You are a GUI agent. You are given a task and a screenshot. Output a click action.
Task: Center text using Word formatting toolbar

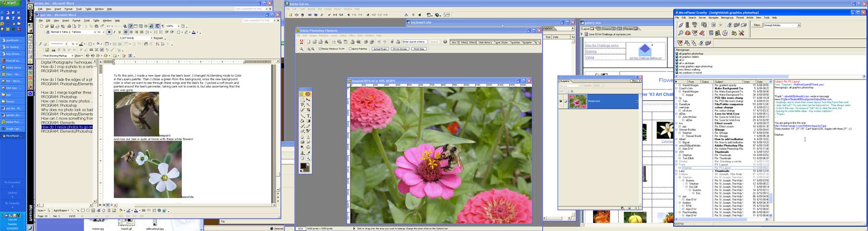pos(131,32)
